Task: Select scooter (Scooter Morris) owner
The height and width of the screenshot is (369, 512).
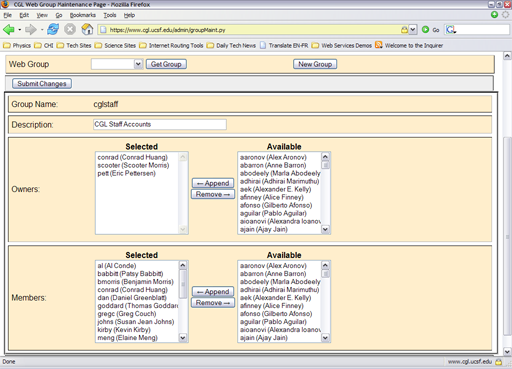Action: click(x=133, y=165)
